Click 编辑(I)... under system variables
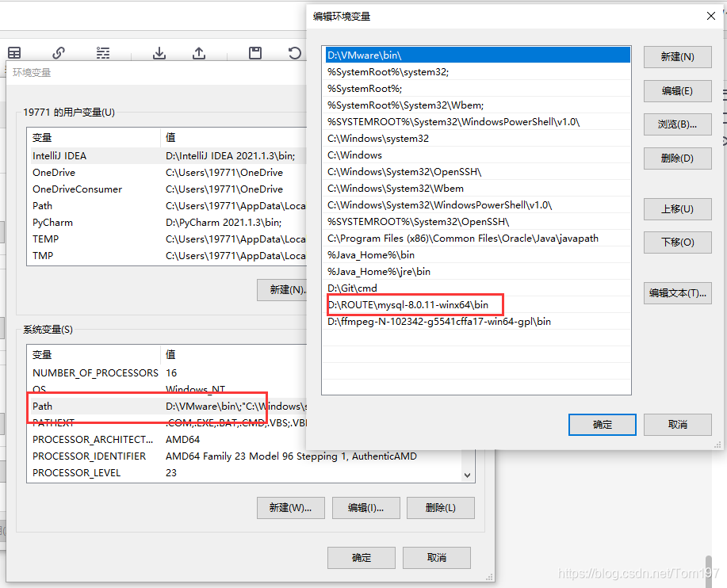The image size is (727, 588). tap(365, 508)
